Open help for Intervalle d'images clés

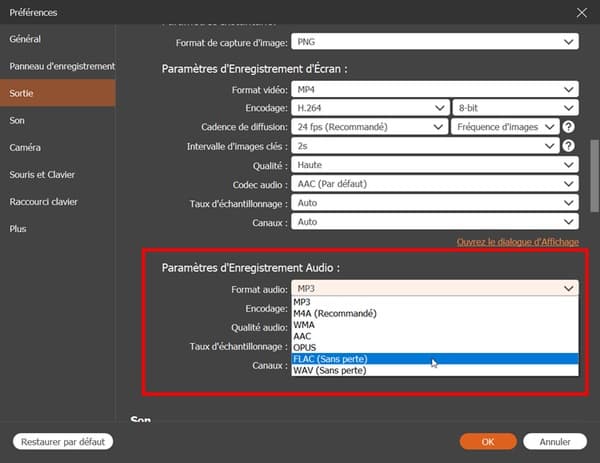568,146
